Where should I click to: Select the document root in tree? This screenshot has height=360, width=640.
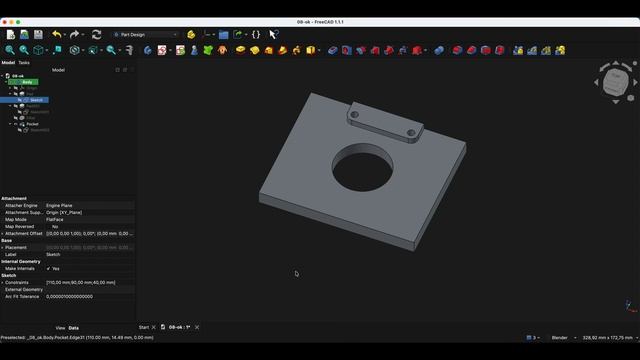18,76
